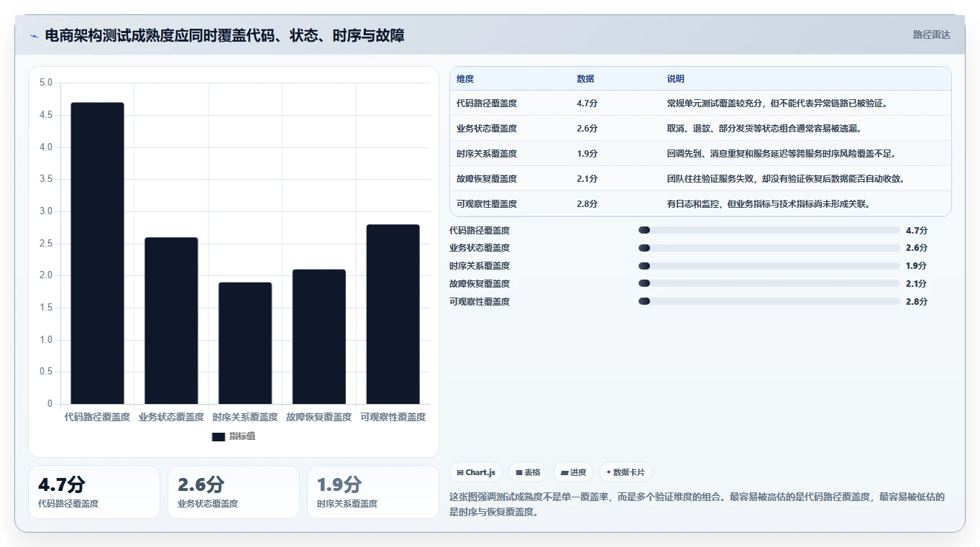This screenshot has height=547, width=980.
Task: Click the x-axis label 可观察性覆盖度
Action: pos(393,417)
